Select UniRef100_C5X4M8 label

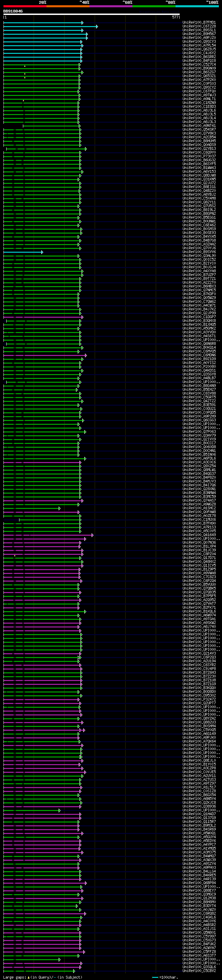199,199
